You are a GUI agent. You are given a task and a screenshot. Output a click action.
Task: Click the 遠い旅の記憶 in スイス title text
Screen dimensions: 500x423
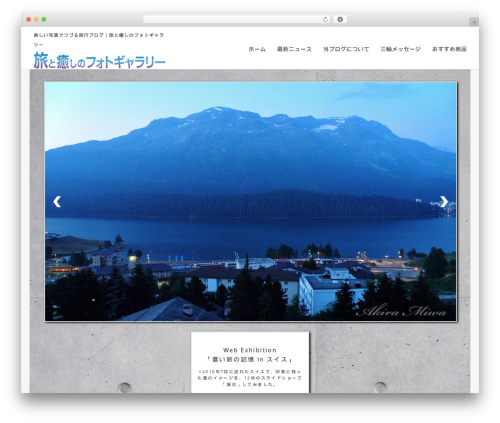pos(250,359)
